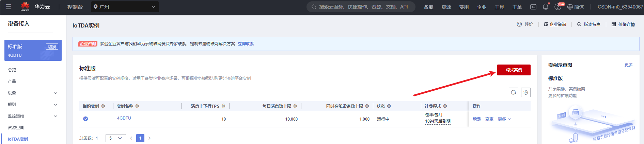Sort by 消息上下行TPS column

[223, 106]
